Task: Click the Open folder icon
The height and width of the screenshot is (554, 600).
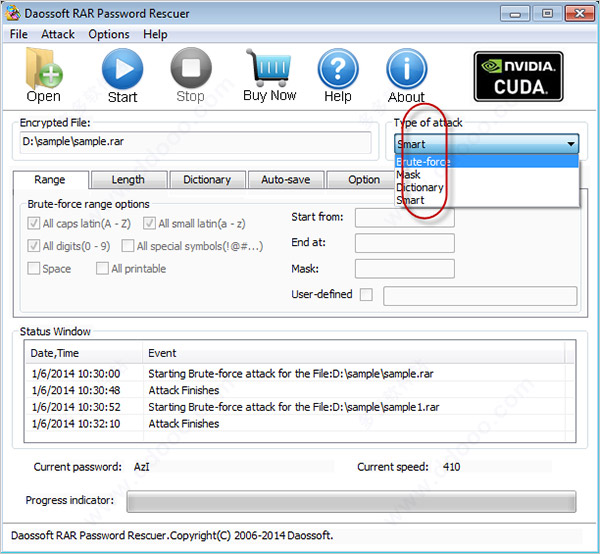Action: pyautogui.click(x=44, y=69)
